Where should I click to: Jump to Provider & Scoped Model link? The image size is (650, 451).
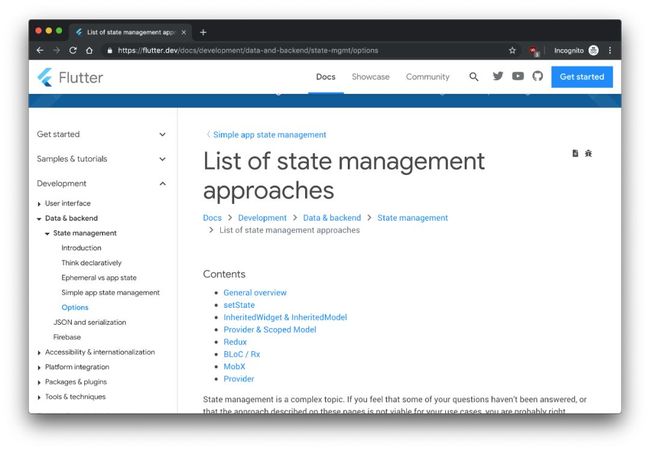coord(270,330)
